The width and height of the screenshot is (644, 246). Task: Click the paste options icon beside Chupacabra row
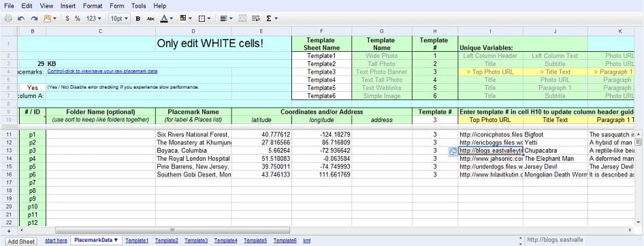(x=453, y=151)
